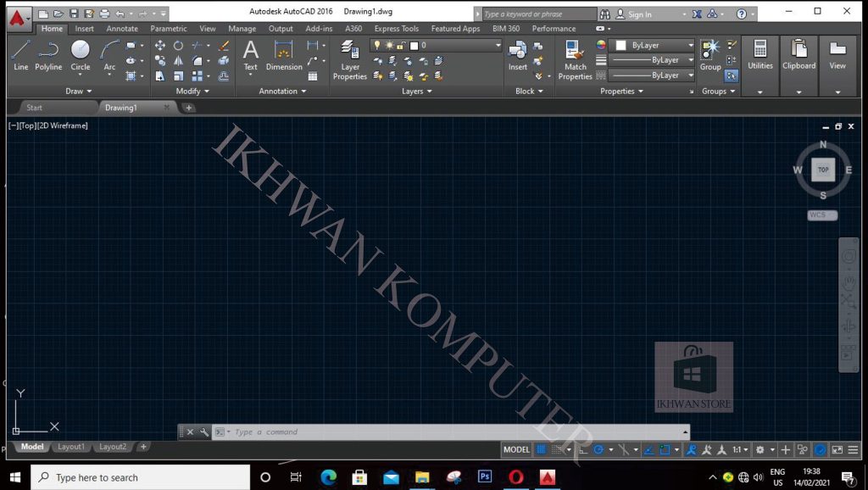The height and width of the screenshot is (490, 868).
Task: Toggle hardware acceleration in status bar
Action: [821, 449]
